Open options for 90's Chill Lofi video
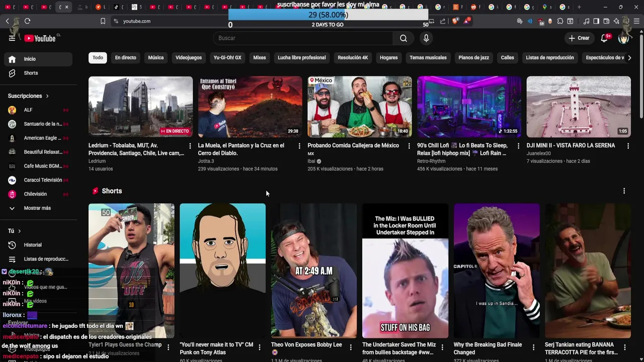The height and width of the screenshot is (362, 644). [x=518, y=146]
